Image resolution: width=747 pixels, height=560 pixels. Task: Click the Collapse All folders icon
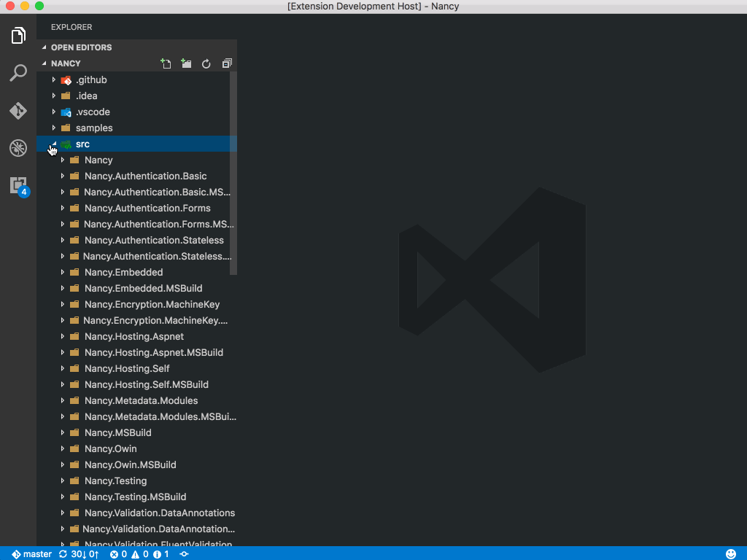pyautogui.click(x=227, y=63)
